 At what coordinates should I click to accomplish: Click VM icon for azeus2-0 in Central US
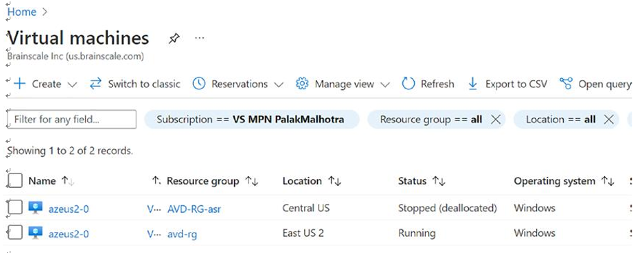pos(35,208)
